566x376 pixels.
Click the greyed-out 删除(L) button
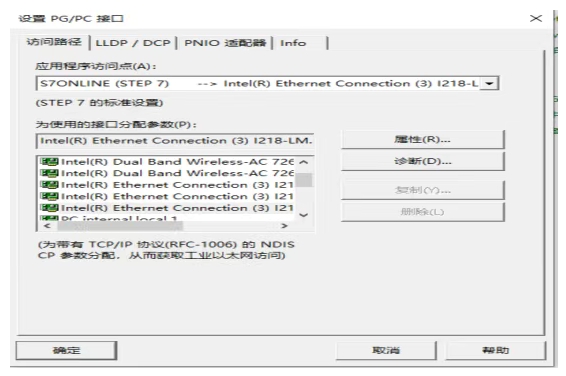click(422, 212)
